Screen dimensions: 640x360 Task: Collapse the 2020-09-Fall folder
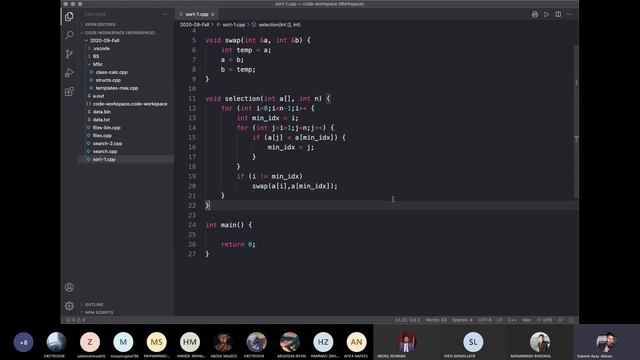point(126,40)
